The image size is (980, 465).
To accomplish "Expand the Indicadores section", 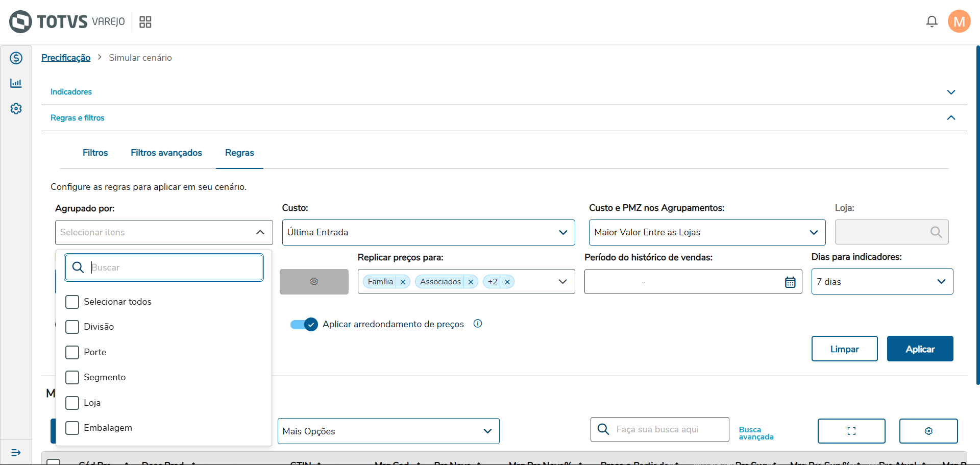I will coord(950,92).
